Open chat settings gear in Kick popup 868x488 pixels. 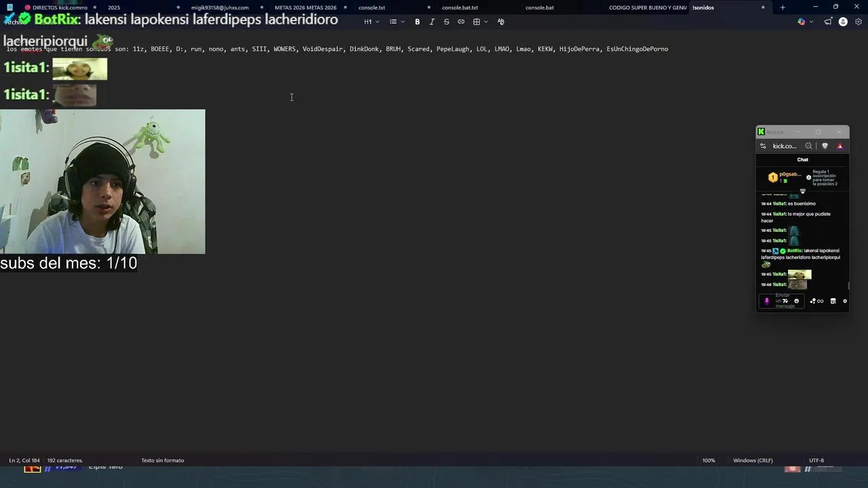845,301
